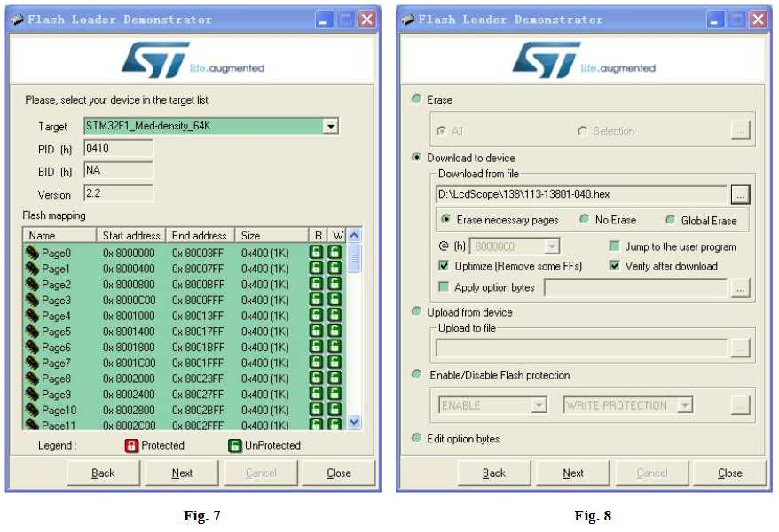Click the Start address column header
Viewport: 779px width, 532px height.
click(131, 235)
